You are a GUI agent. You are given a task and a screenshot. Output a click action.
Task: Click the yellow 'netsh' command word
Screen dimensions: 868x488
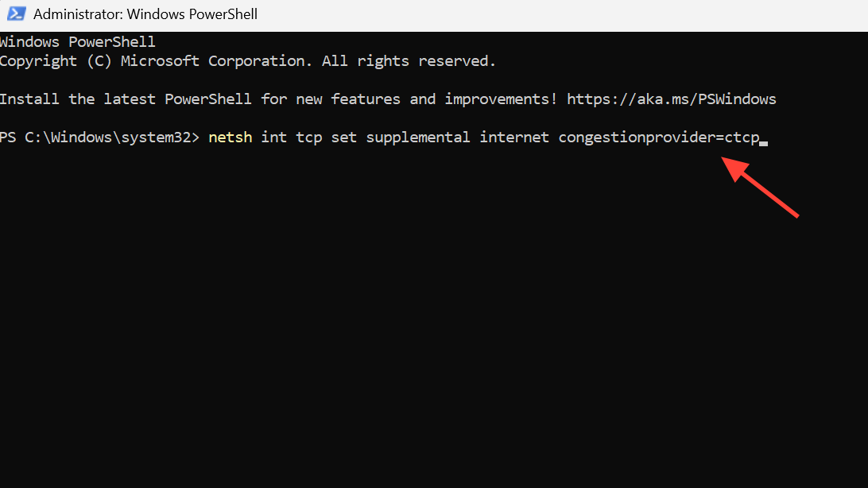pos(231,137)
